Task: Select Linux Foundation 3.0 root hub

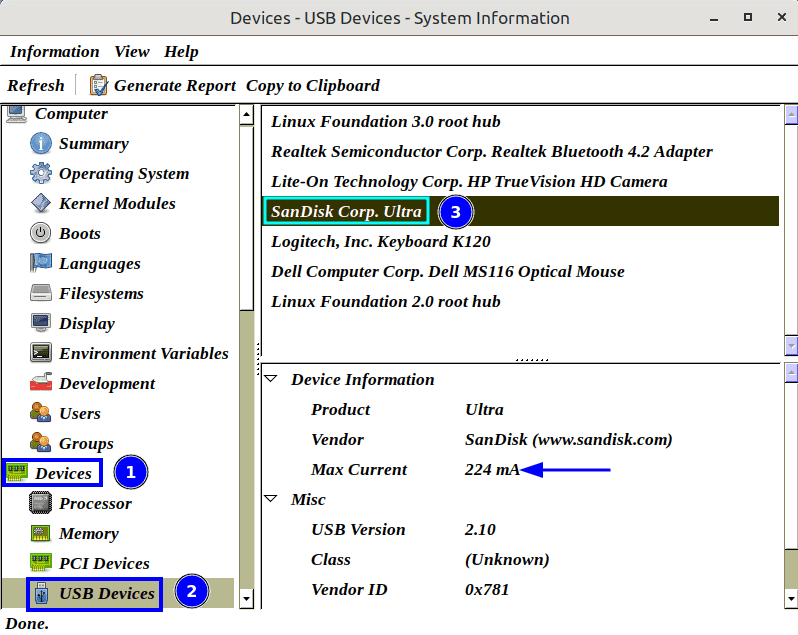Action: tap(520, 122)
